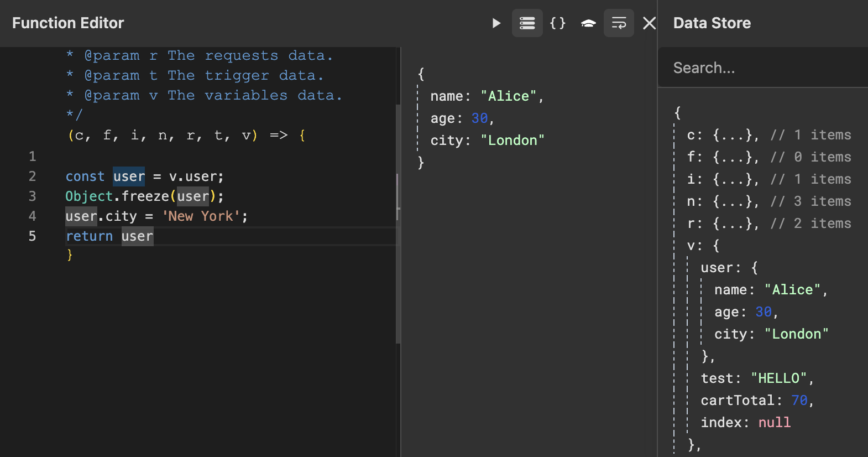Select the cartTotal 70 entry
The height and width of the screenshot is (457, 868).
tap(756, 401)
